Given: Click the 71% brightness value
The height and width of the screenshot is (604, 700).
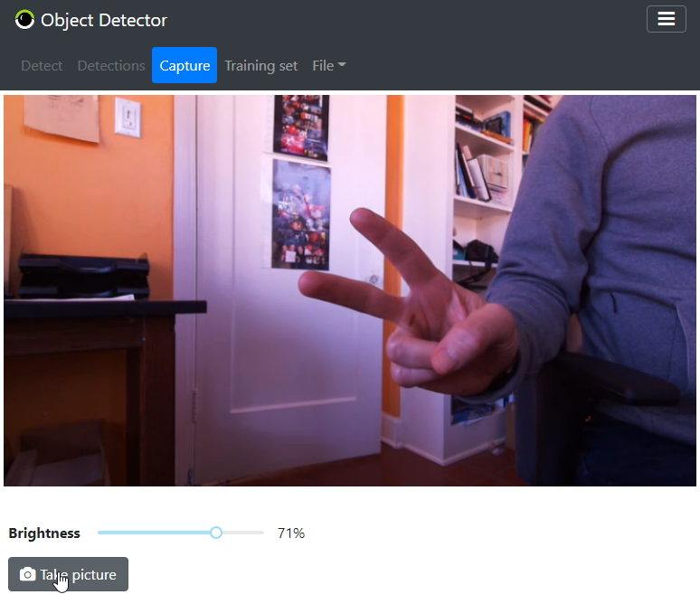Looking at the screenshot, I should coord(291,533).
